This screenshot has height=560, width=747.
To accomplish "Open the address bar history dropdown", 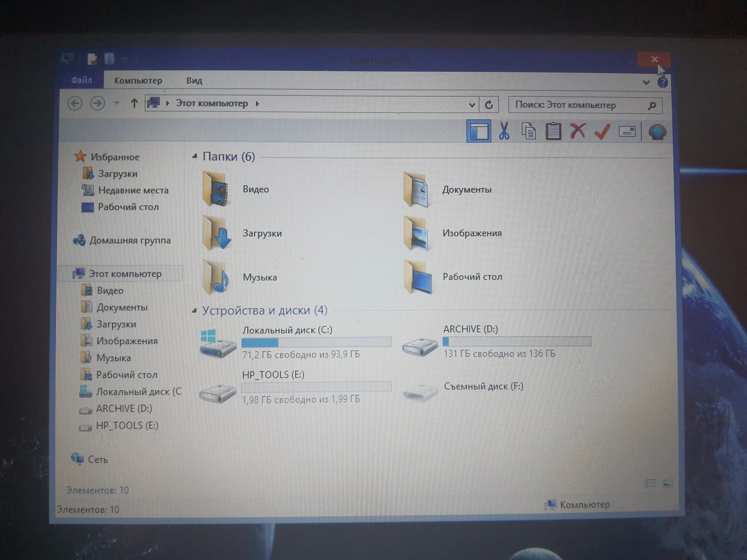I will 472,105.
